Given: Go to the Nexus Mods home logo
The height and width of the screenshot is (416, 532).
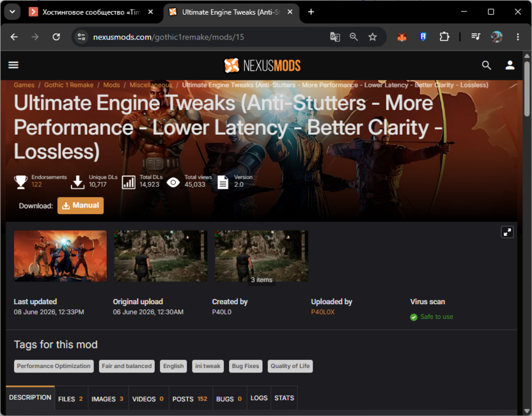Looking at the screenshot, I should (262, 65).
